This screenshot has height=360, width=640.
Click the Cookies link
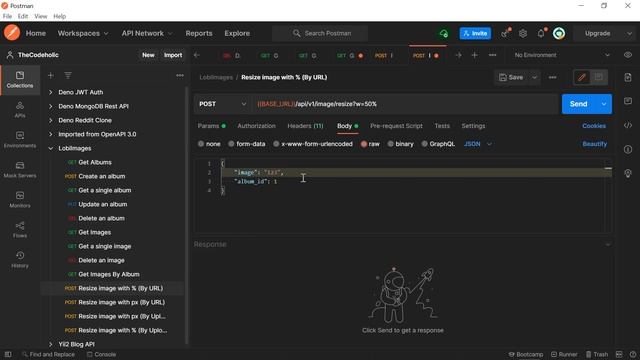(x=594, y=126)
